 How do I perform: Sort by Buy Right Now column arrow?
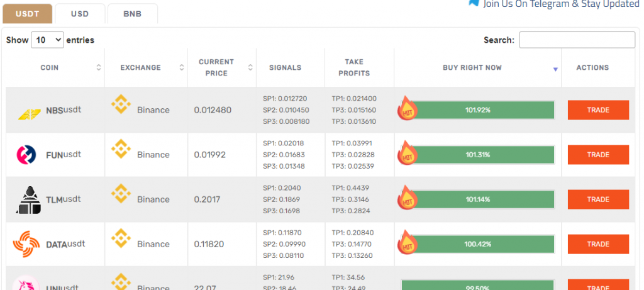click(x=555, y=69)
